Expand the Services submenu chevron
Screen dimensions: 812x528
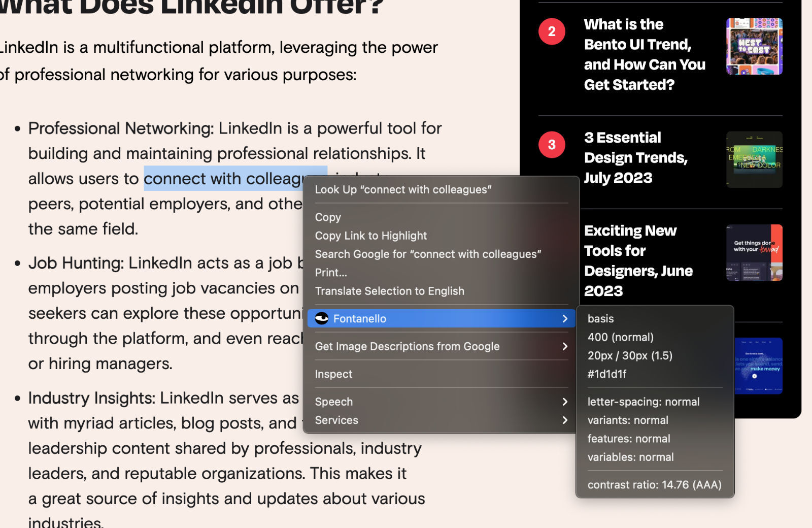(565, 420)
